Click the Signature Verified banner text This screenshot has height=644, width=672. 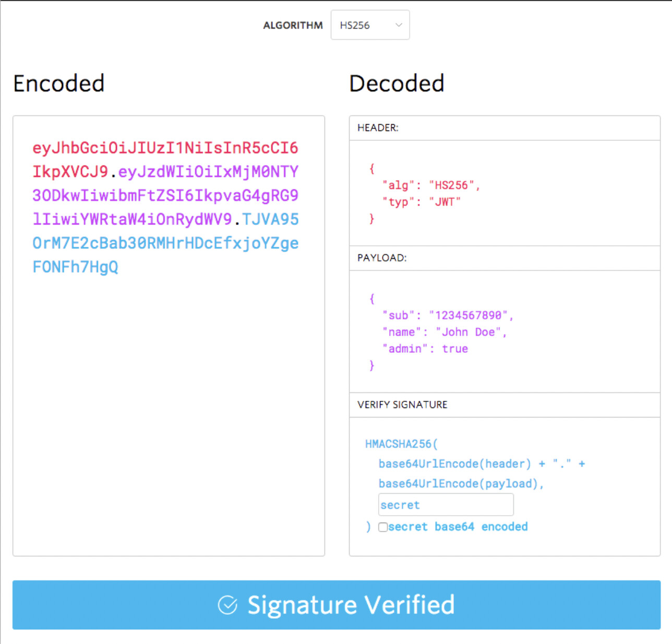[351, 605]
